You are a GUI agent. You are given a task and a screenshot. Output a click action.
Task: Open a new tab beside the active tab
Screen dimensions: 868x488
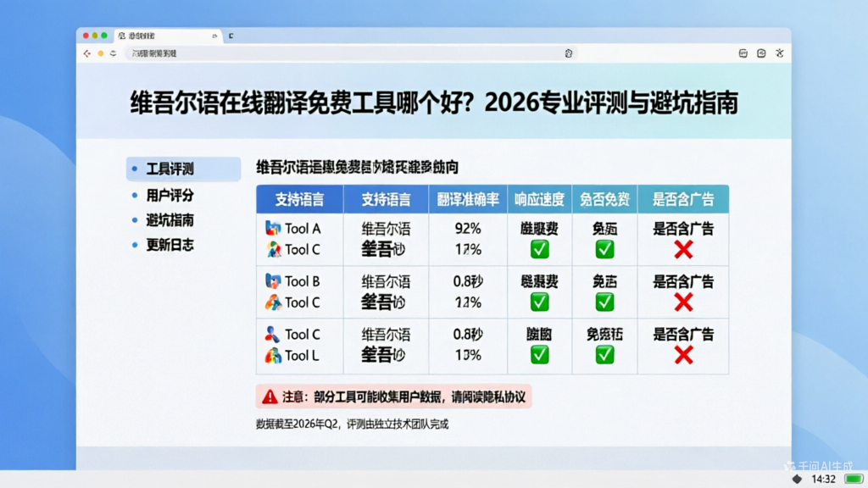coord(231,36)
